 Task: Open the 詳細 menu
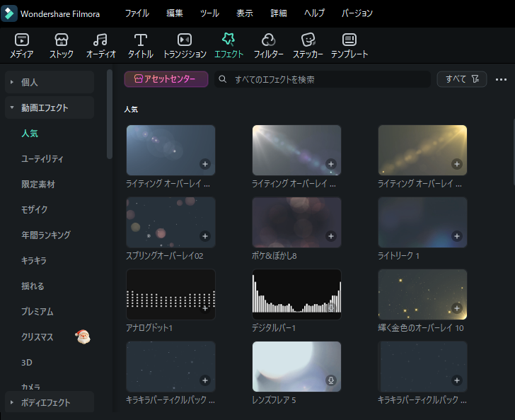point(279,13)
